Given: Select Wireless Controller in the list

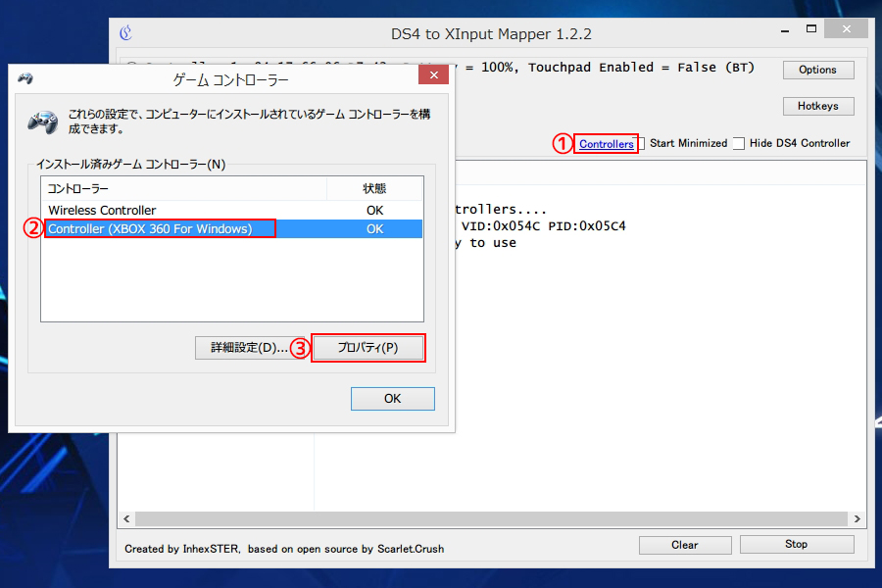Looking at the screenshot, I should [x=231, y=211].
